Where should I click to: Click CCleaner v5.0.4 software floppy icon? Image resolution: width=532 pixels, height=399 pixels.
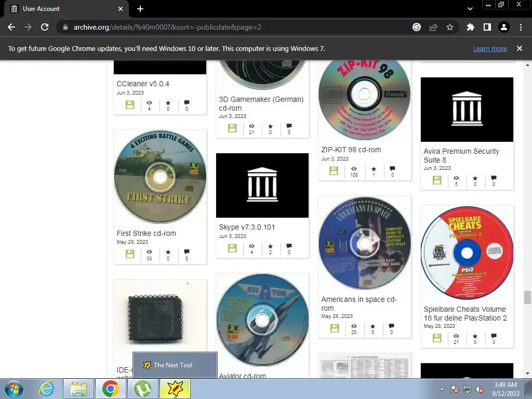[x=130, y=105]
